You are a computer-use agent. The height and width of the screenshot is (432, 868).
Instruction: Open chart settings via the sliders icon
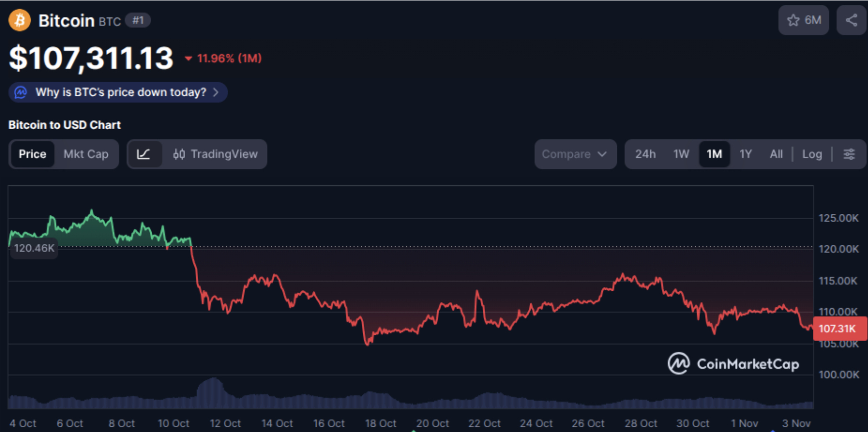pyautogui.click(x=849, y=154)
